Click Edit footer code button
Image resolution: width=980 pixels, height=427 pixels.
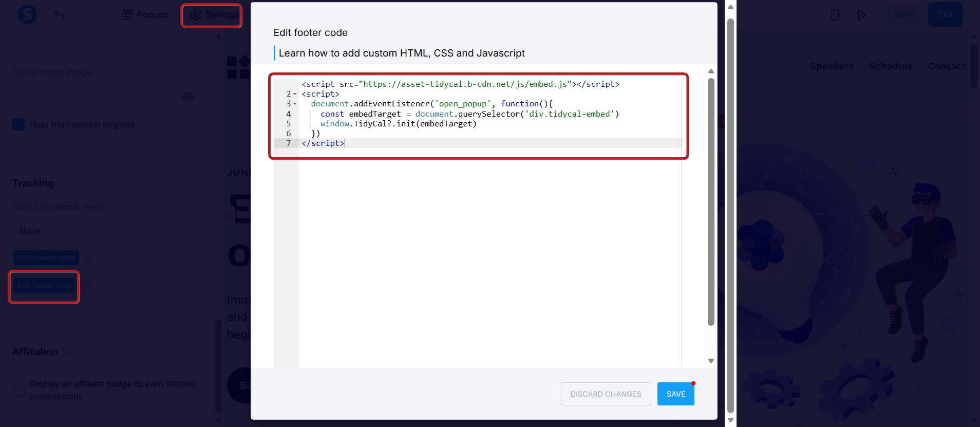click(x=45, y=285)
